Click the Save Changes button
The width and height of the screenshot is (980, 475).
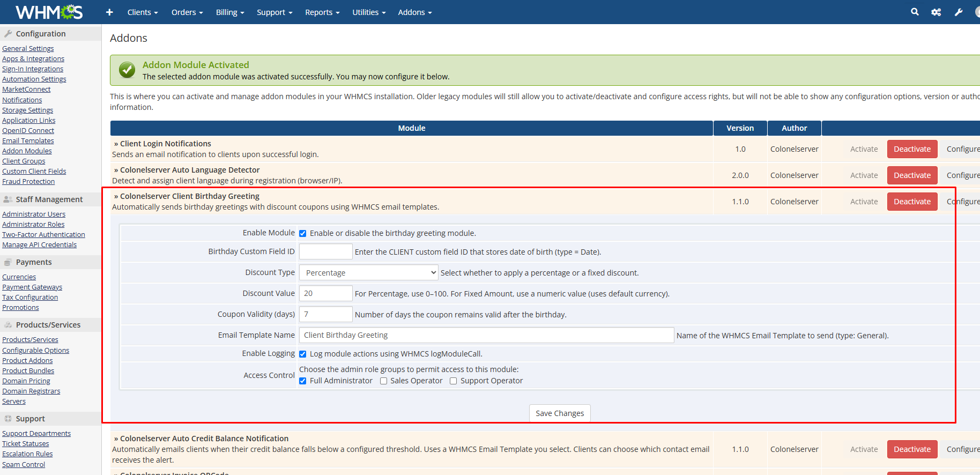559,413
